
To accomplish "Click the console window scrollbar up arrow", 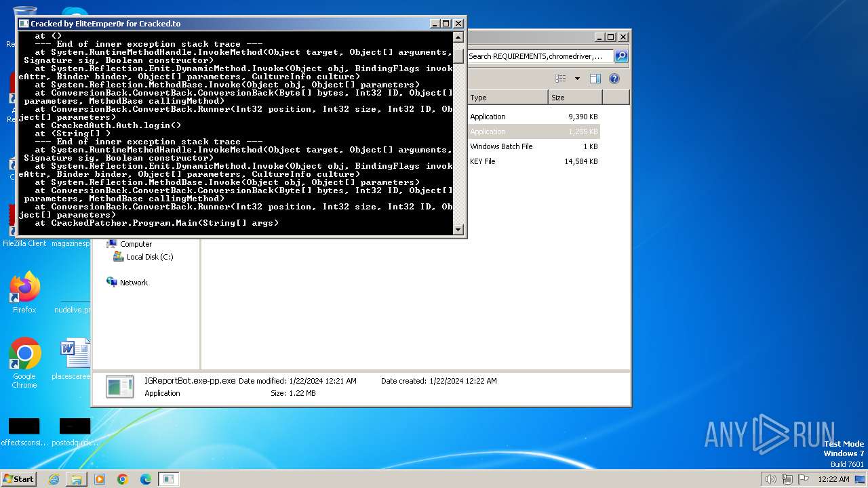I will point(458,38).
